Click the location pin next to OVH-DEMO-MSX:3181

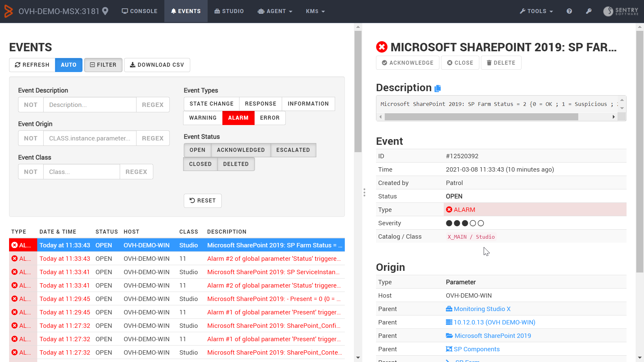(105, 11)
